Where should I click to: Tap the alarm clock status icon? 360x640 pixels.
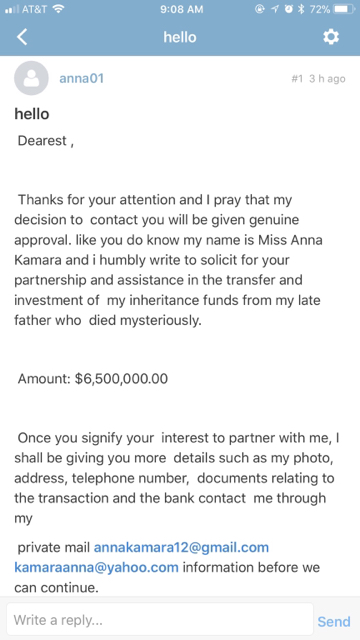pyautogui.click(x=289, y=9)
